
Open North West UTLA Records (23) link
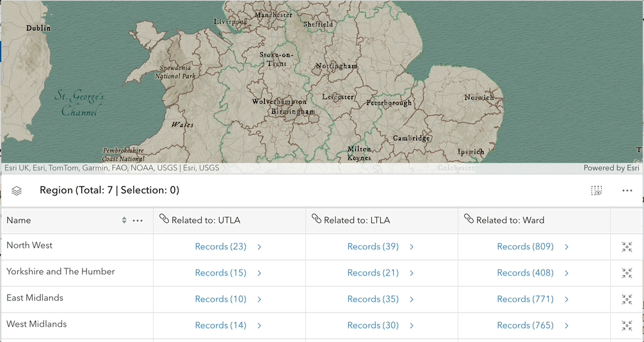pos(220,247)
